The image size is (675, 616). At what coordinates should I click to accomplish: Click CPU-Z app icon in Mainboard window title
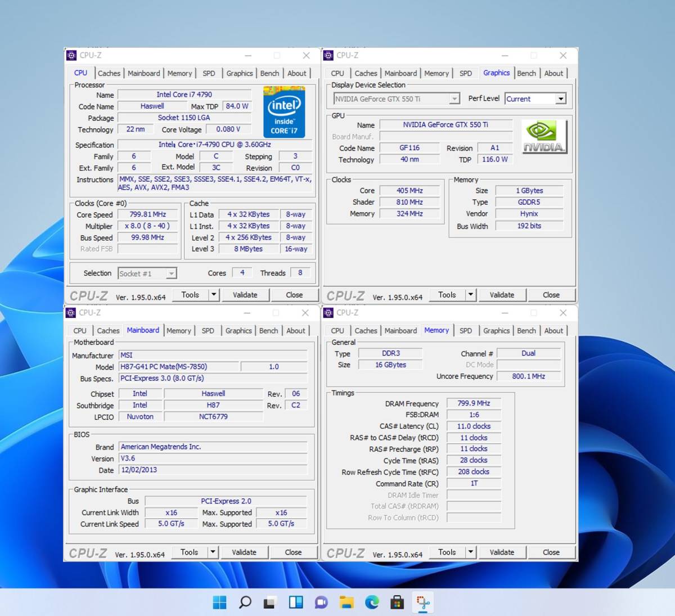[71, 313]
